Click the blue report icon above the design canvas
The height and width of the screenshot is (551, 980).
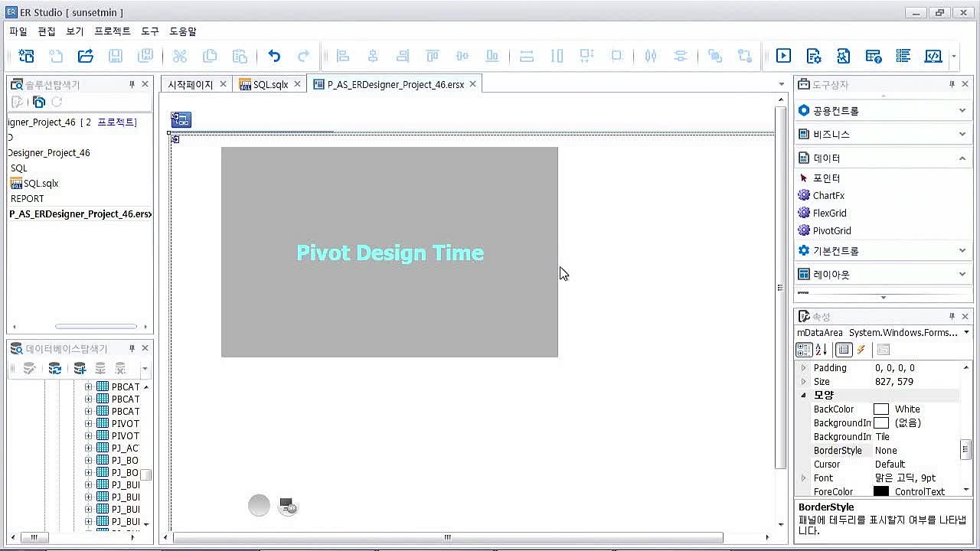pyautogui.click(x=181, y=119)
